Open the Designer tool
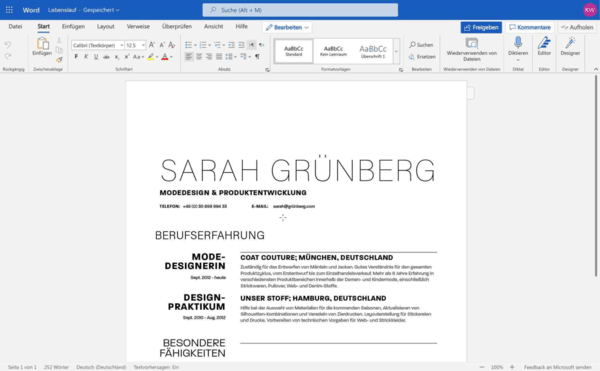The width and height of the screenshot is (600, 371). click(x=570, y=46)
